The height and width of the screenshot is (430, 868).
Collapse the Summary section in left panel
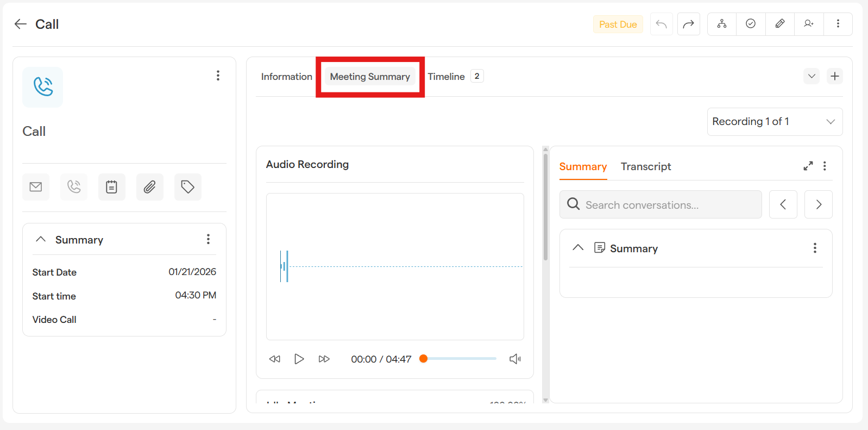[x=41, y=240]
